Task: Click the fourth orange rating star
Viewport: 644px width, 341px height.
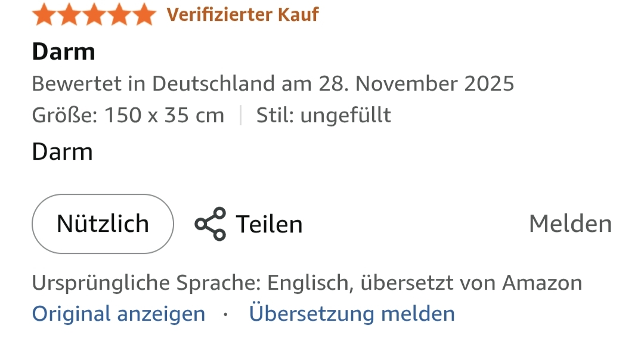Action: point(119,14)
